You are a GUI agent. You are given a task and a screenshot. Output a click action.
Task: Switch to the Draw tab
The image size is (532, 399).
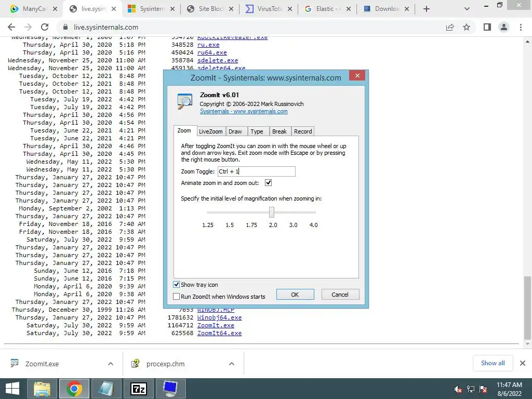tap(235, 131)
